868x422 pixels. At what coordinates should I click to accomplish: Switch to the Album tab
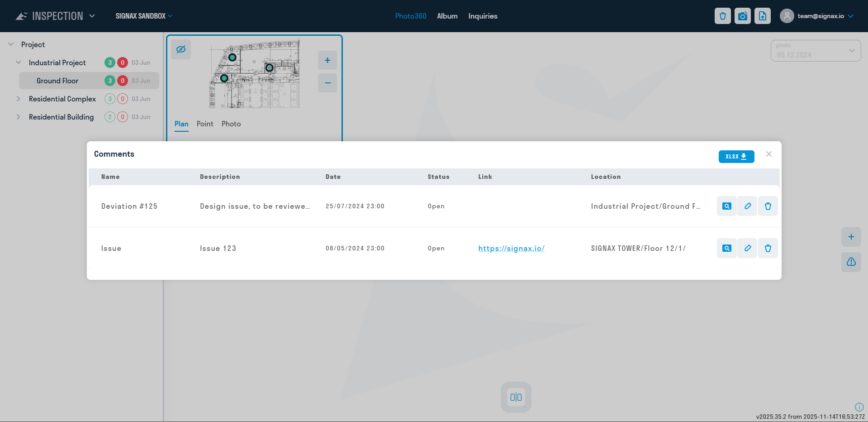point(447,16)
